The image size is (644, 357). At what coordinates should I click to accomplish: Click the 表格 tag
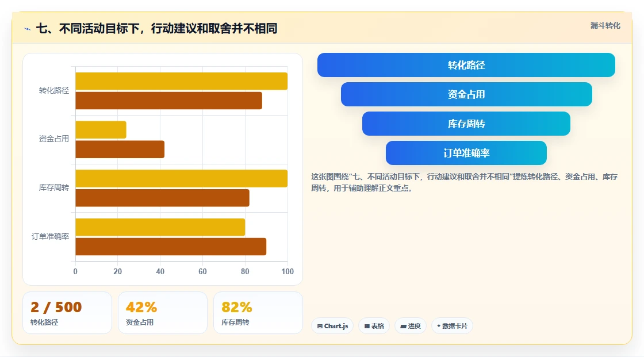pos(374,326)
